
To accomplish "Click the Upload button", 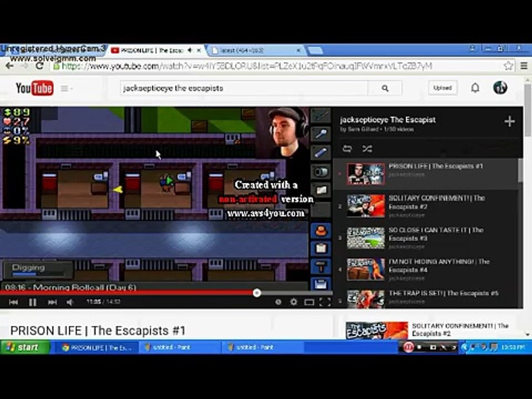I will pos(442,88).
